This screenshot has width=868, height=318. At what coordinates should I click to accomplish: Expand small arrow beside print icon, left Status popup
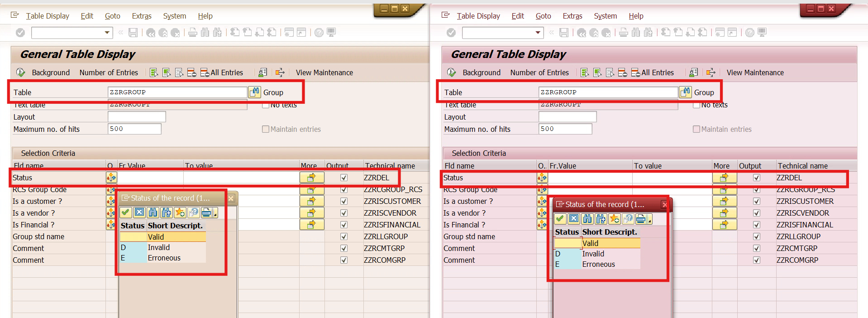tap(215, 214)
